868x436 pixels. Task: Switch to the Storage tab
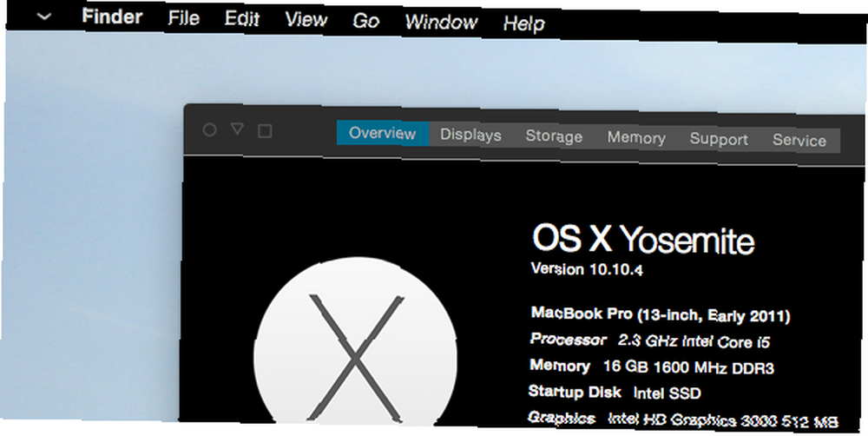pyautogui.click(x=554, y=137)
